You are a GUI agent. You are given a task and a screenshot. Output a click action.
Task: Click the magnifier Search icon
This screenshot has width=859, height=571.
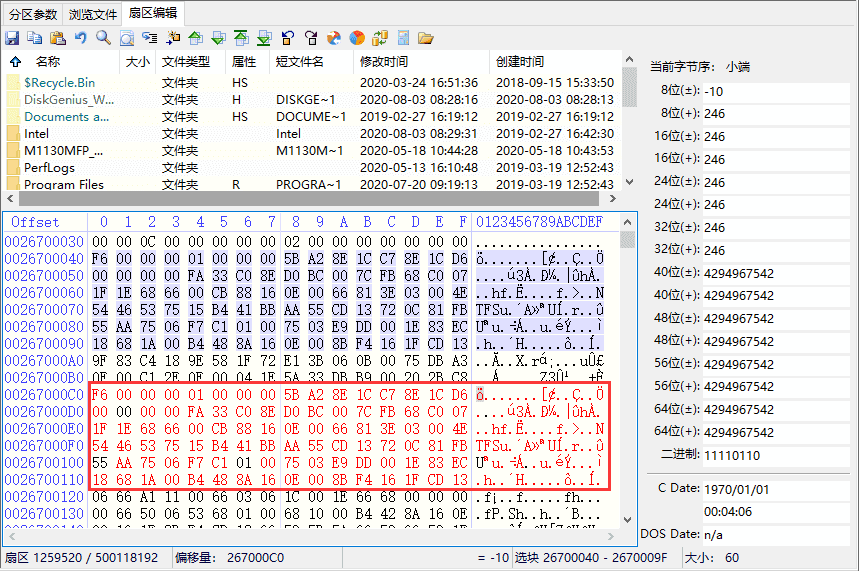point(104,38)
